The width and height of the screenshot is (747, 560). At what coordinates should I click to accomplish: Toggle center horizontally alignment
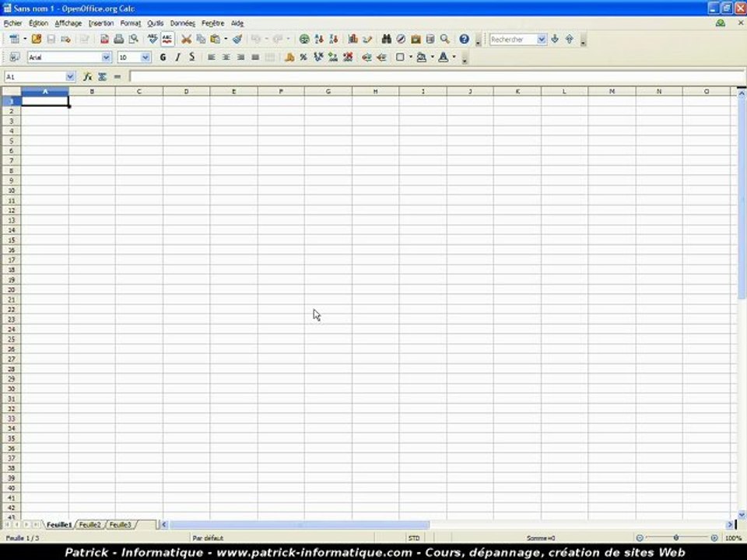point(226,57)
